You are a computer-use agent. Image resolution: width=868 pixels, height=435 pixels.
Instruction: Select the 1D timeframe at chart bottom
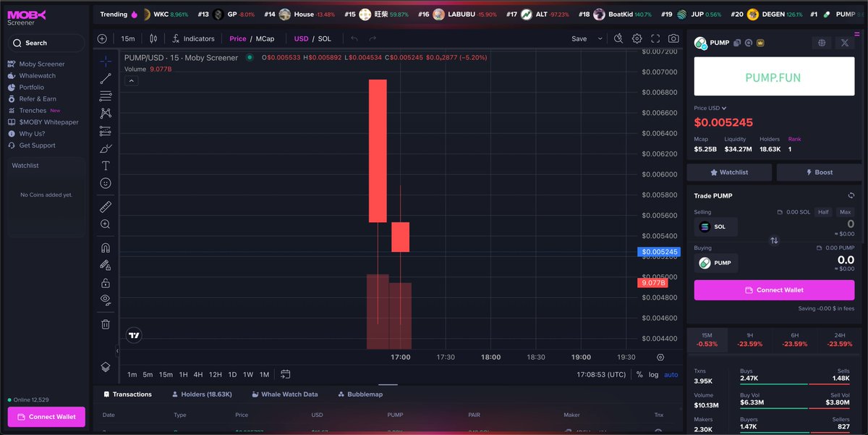click(232, 374)
